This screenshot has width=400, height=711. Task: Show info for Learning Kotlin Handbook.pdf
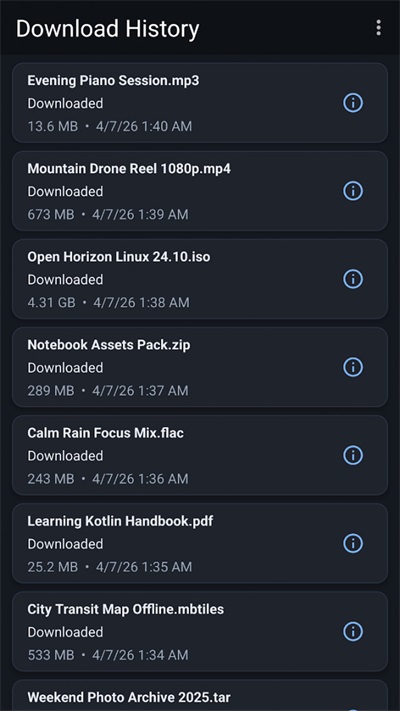(353, 543)
